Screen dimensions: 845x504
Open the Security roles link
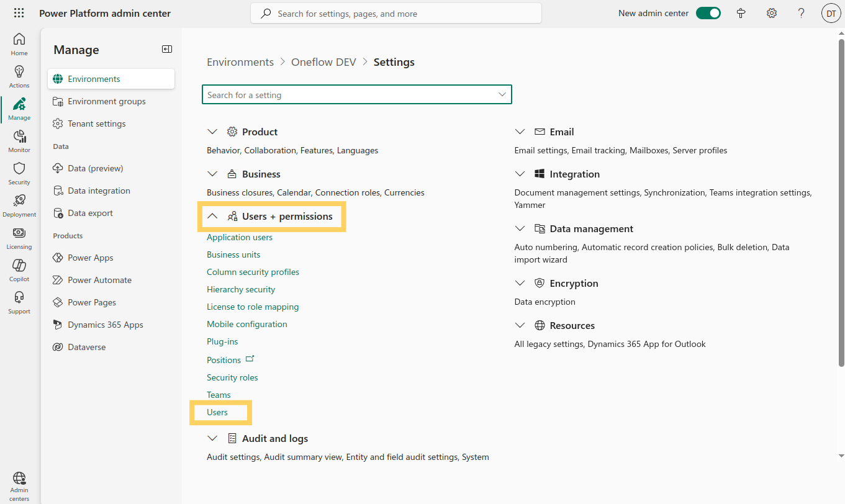pyautogui.click(x=232, y=377)
